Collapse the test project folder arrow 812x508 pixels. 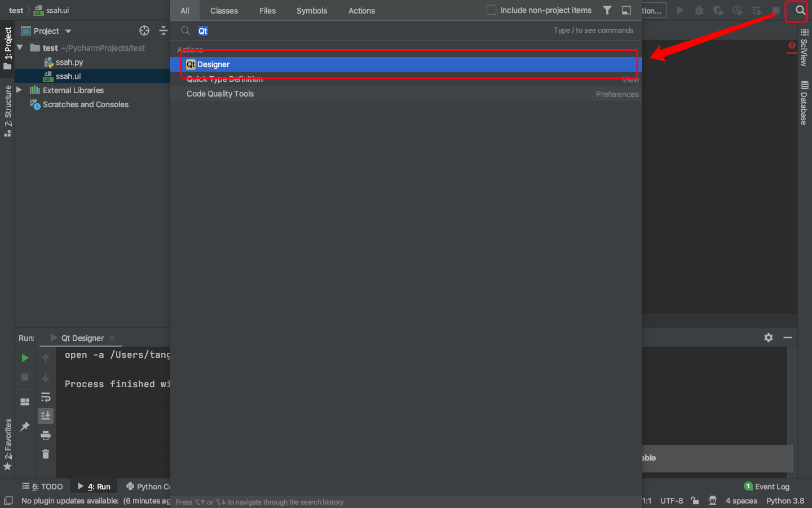(x=20, y=48)
